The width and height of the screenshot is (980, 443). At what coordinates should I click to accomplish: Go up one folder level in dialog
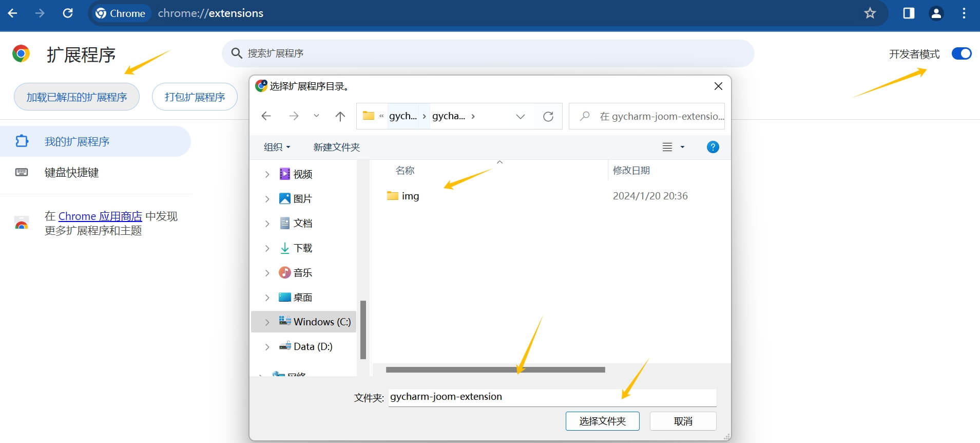click(340, 116)
